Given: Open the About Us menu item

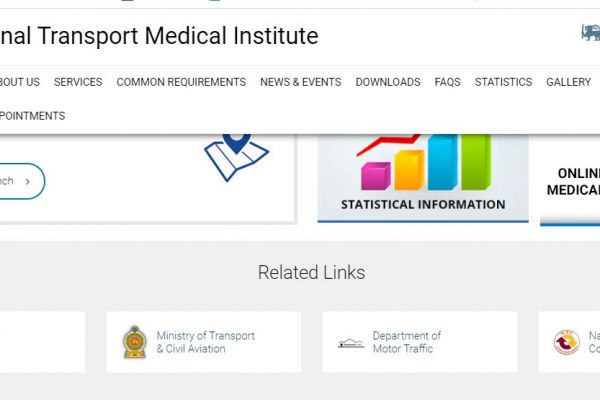Looking at the screenshot, I should click(x=20, y=82).
